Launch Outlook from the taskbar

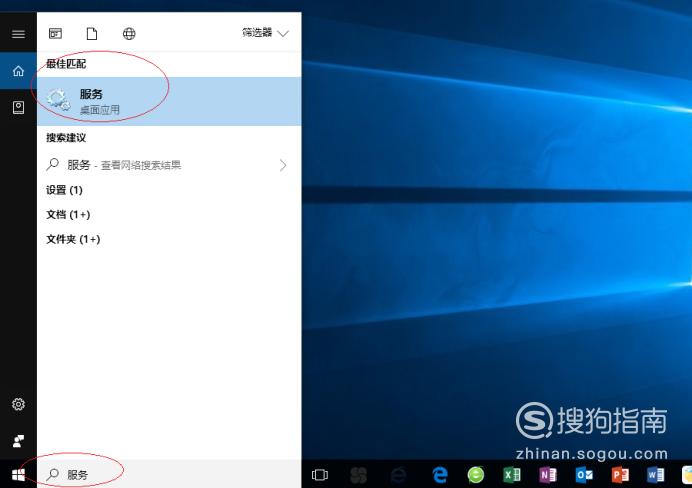[x=584, y=475]
